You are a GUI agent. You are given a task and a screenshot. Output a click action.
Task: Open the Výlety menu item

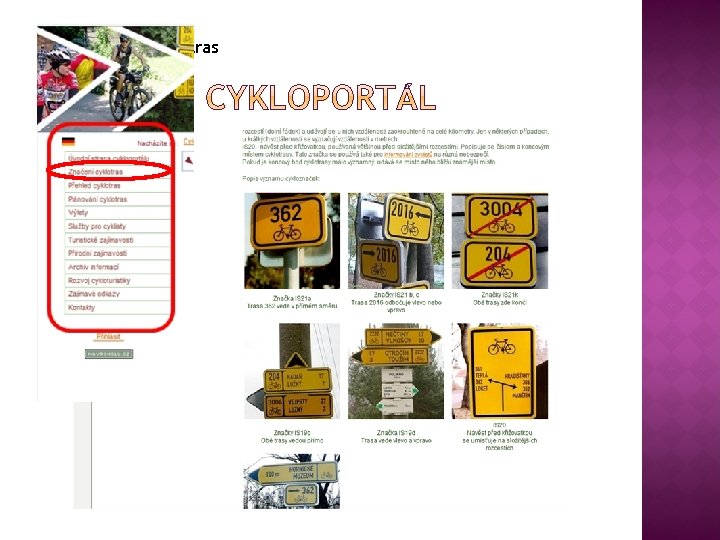pos(117,213)
